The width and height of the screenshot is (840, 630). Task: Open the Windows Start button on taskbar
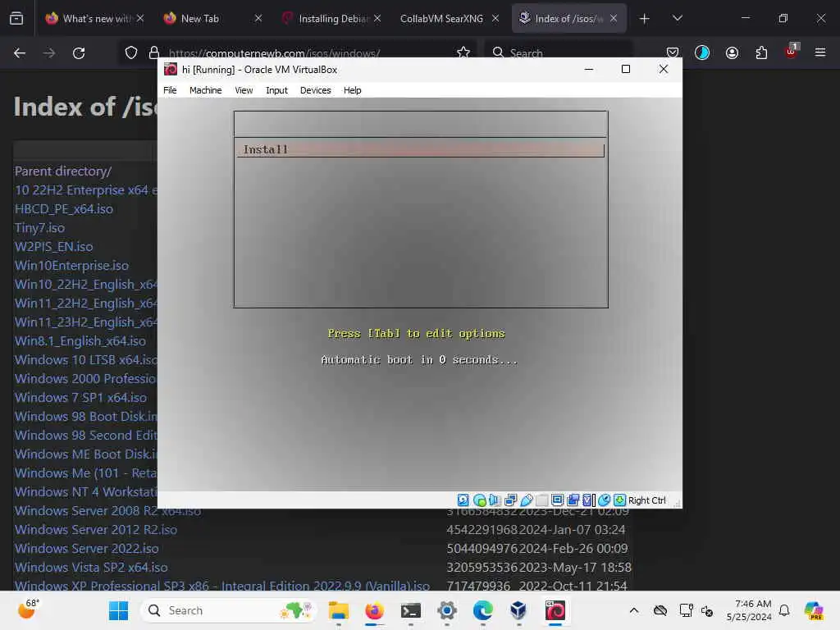(x=118, y=610)
